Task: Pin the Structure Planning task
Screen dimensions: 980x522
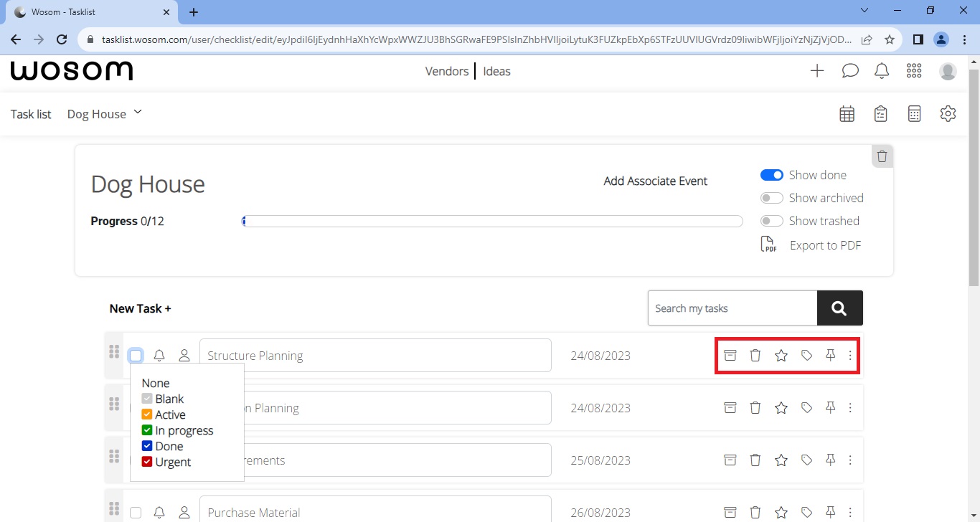Action: pyautogui.click(x=830, y=355)
